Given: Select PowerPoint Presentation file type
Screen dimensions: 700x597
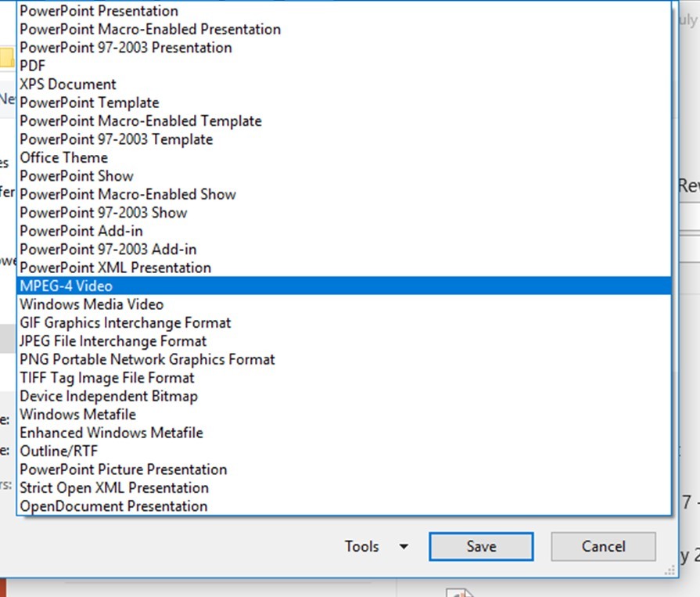Looking at the screenshot, I should tap(344, 11).
